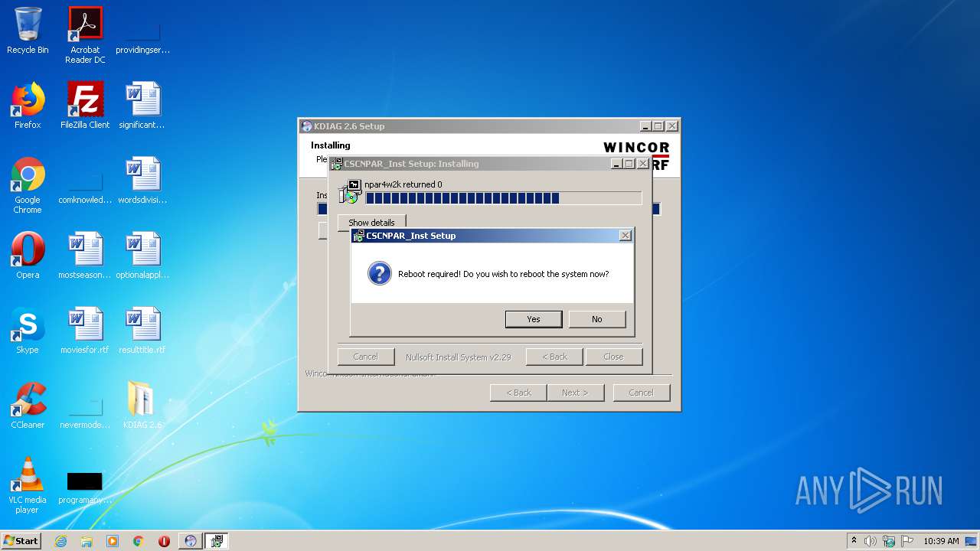The width and height of the screenshot is (980, 551).
Task: Click No to skip reboot
Action: (597, 319)
